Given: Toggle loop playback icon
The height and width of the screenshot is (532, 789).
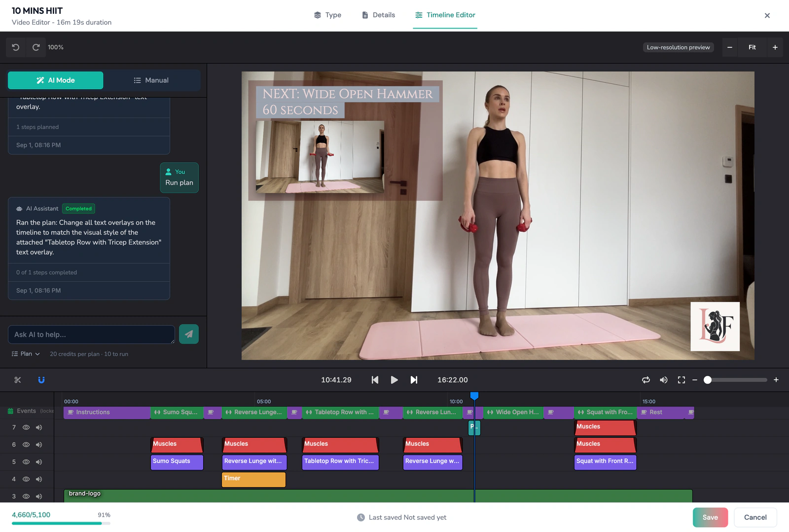Looking at the screenshot, I should pyautogui.click(x=646, y=380).
